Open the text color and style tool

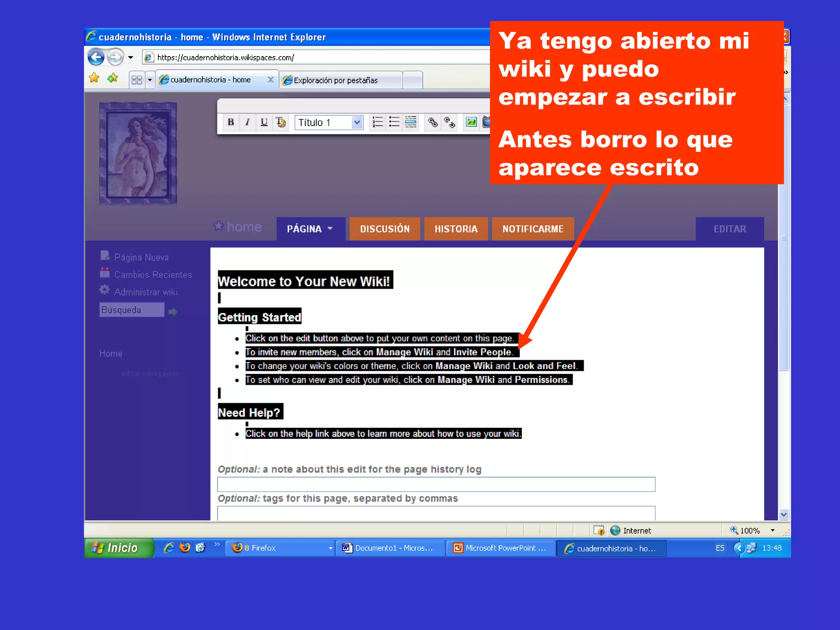tap(281, 122)
